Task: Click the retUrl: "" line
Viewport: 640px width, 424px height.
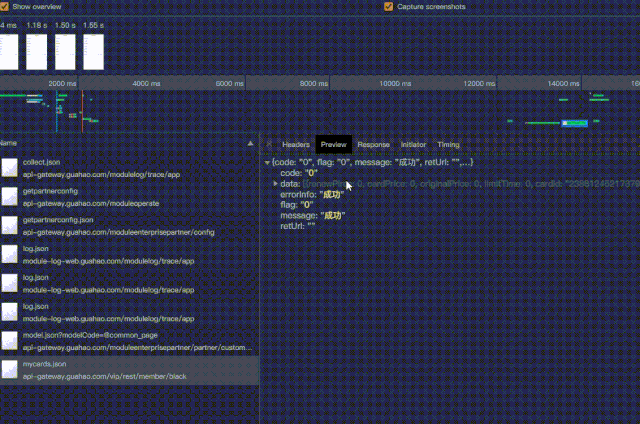Action: pyautogui.click(x=298, y=226)
